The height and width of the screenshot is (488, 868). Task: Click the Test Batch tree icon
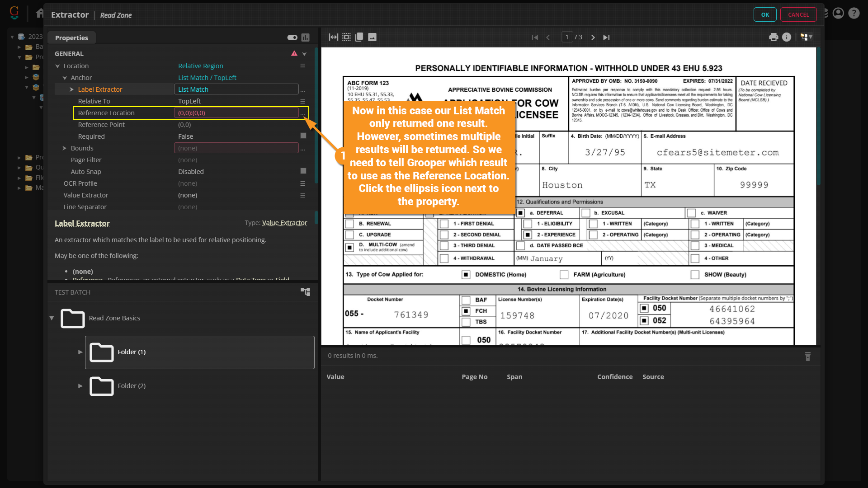pos(306,292)
